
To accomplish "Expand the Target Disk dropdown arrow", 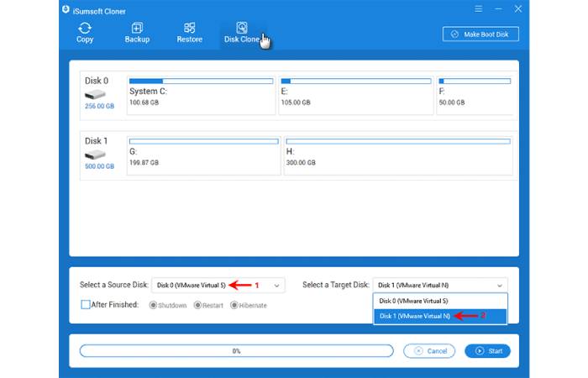I will 500,286.
